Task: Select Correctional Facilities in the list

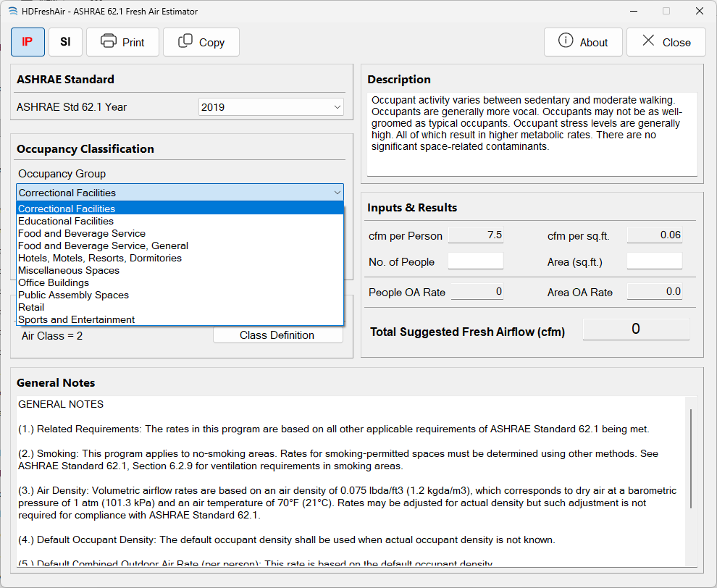Action: [180, 209]
